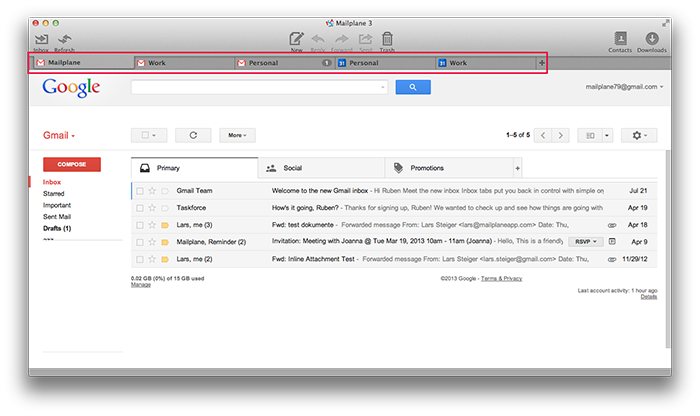Star the Taskforce message
The width and height of the screenshot is (700, 416).
(x=152, y=208)
